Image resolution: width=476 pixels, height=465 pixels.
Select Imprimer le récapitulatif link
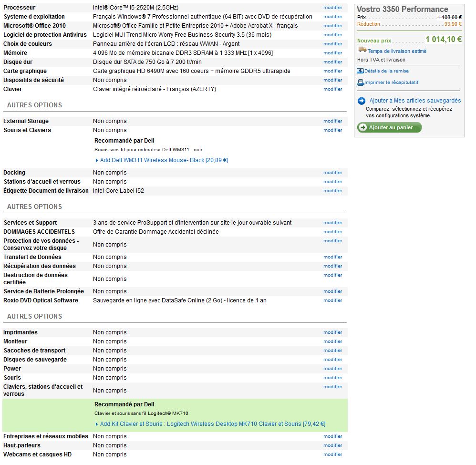[x=391, y=83]
